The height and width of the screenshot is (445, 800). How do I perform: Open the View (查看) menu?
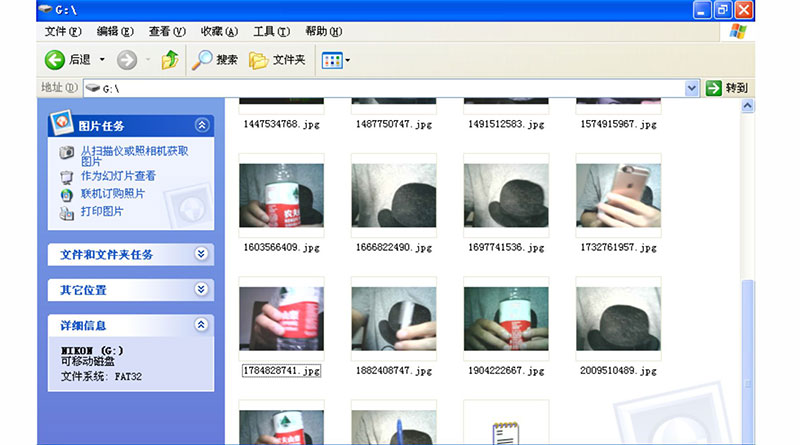[167, 32]
